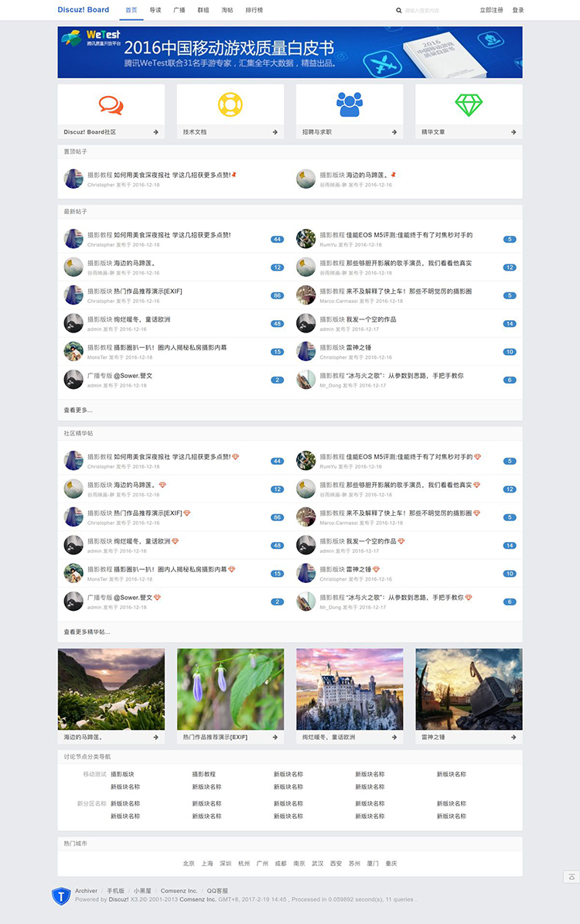Select 北京 in the hot cities list
580x924 pixels.
[x=189, y=863]
